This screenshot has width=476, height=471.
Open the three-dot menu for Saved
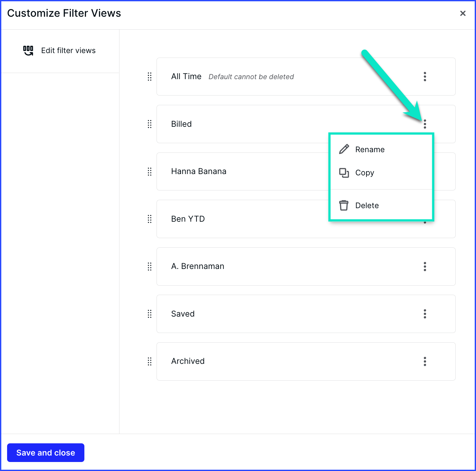(425, 314)
